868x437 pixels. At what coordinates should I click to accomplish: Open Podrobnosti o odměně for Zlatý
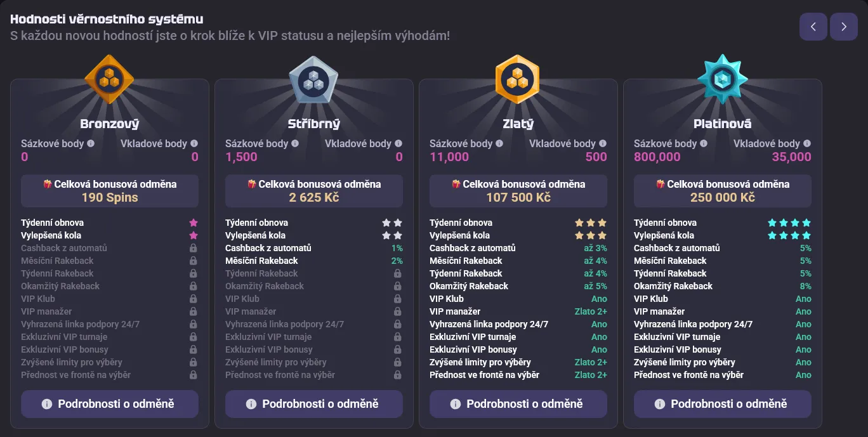(518, 404)
